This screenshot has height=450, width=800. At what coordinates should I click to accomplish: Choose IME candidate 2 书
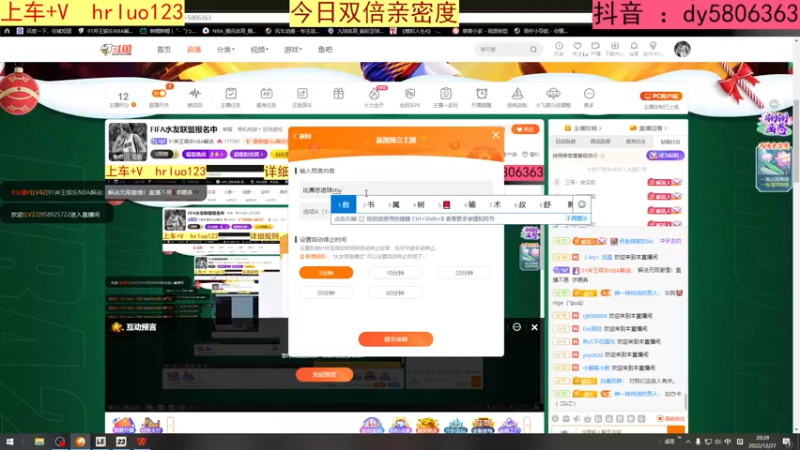[x=368, y=205]
